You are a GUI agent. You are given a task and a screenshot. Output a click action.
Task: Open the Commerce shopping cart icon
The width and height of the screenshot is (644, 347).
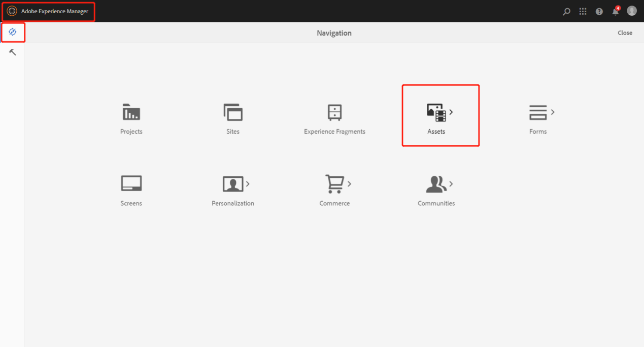pyautogui.click(x=334, y=184)
